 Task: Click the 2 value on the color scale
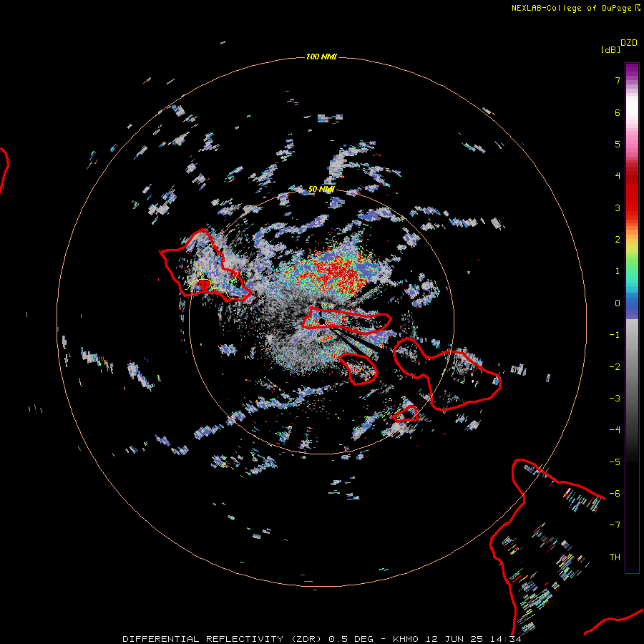pyautogui.click(x=618, y=240)
